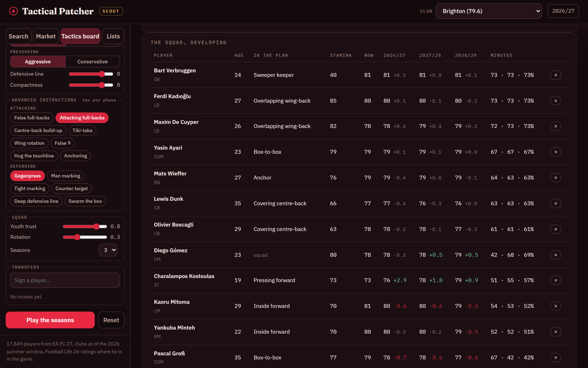
Task: Enable Hug the touchline instruction
Action: tap(34, 156)
